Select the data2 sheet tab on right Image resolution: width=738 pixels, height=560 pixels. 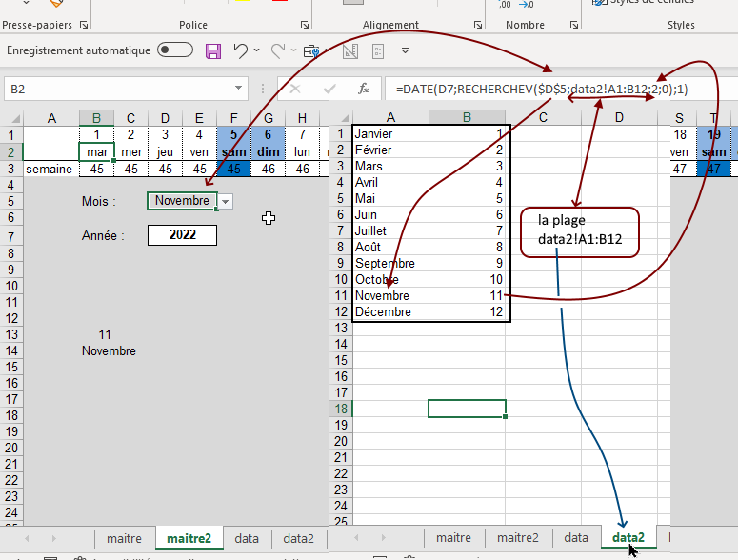(x=629, y=538)
